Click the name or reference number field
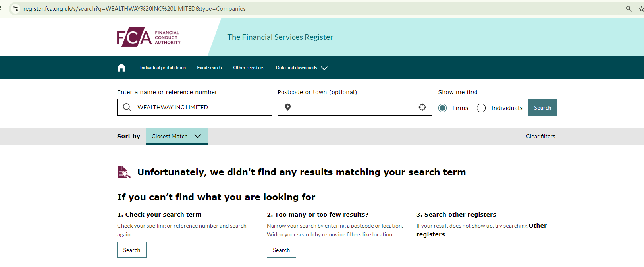Viewport: 644px width, 267px height. 202,107
